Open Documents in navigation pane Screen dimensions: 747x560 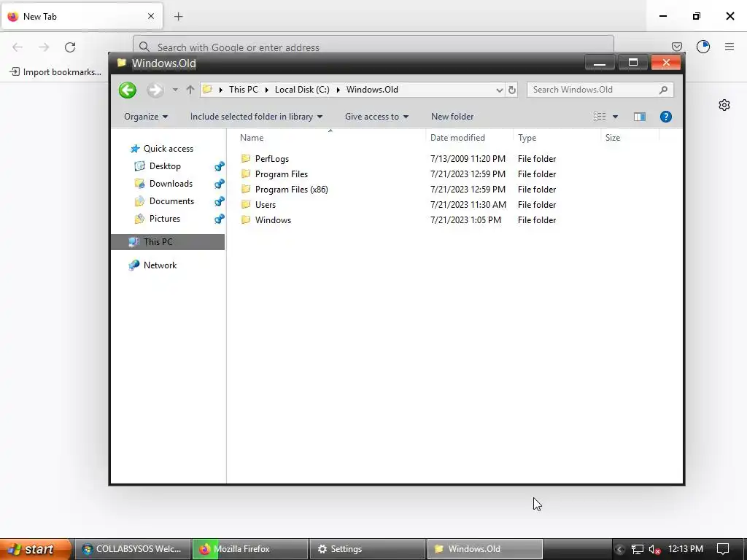point(165,201)
